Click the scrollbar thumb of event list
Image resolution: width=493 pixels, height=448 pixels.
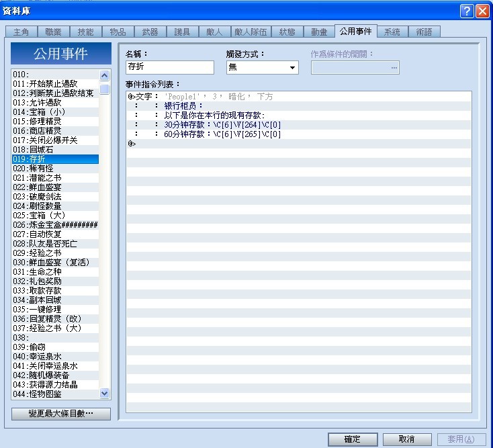(104, 89)
